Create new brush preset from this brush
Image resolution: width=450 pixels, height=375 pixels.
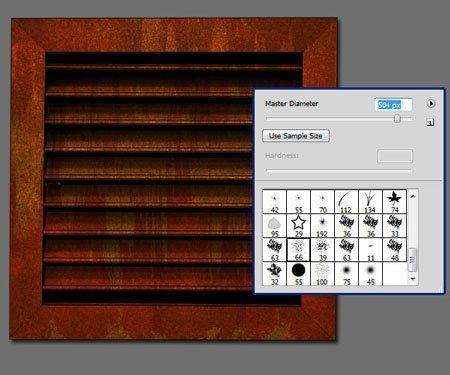tap(430, 123)
